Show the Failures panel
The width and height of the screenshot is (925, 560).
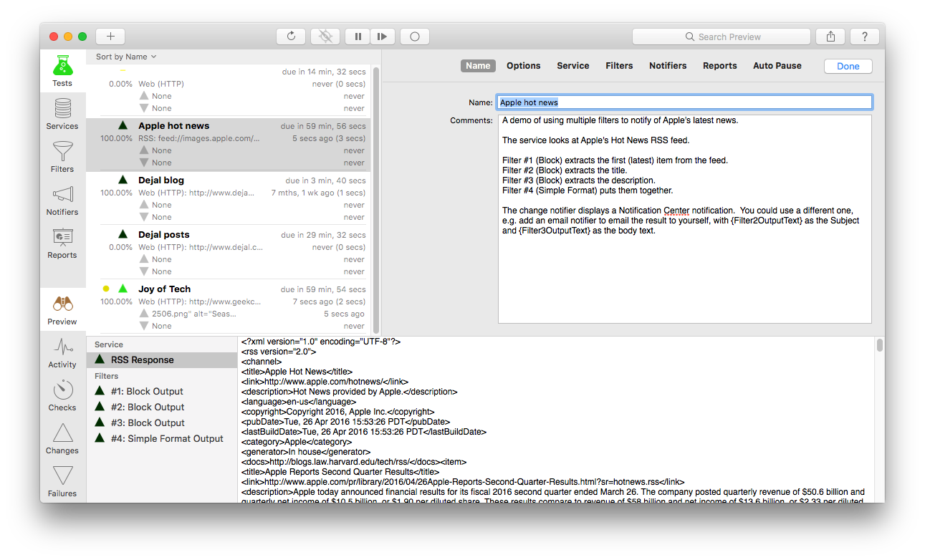click(62, 481)
